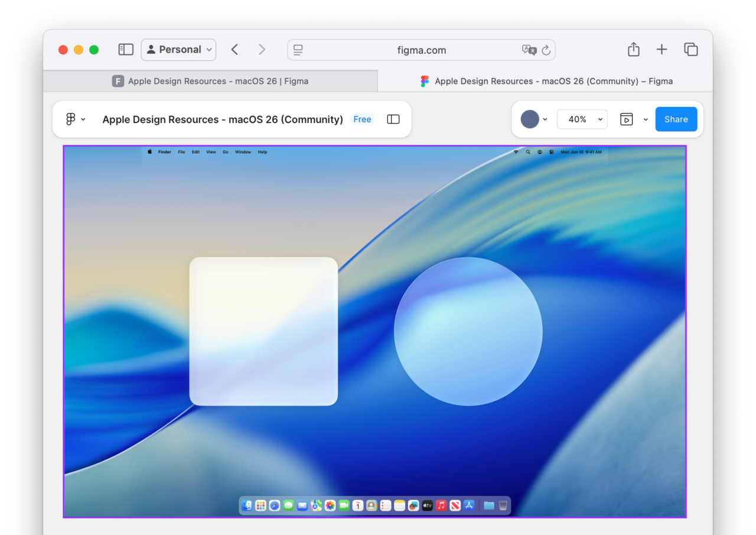This screenshot has height=535, width=756.
Task: Click the Free plan label
Action: tap(362, 119)
